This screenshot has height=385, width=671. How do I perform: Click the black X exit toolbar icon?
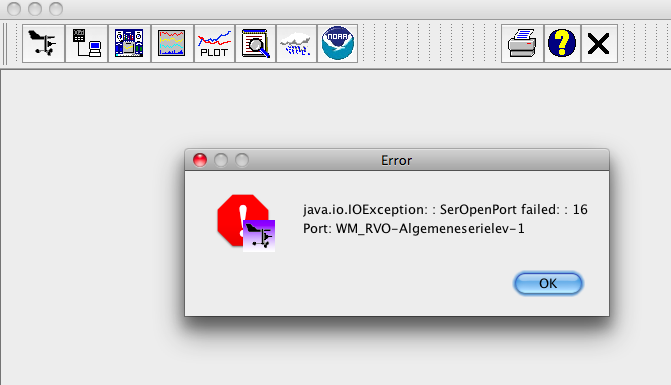pyautogui.click(x=599, y=43)
